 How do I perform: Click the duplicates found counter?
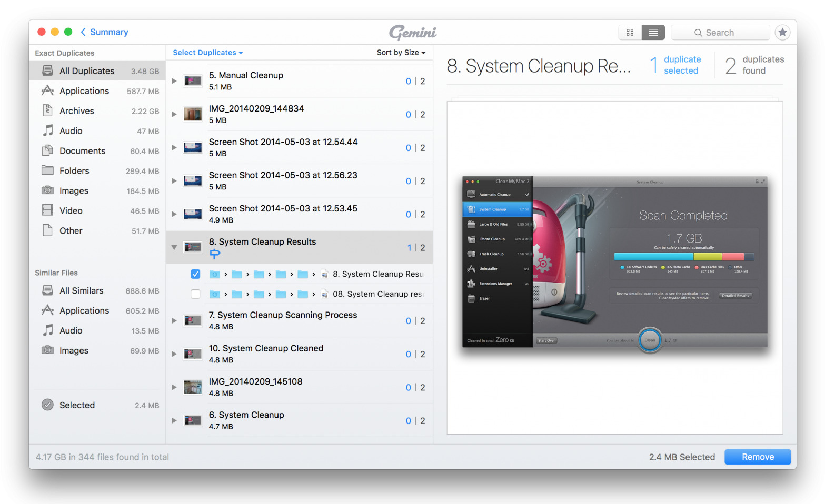[754, 65]
